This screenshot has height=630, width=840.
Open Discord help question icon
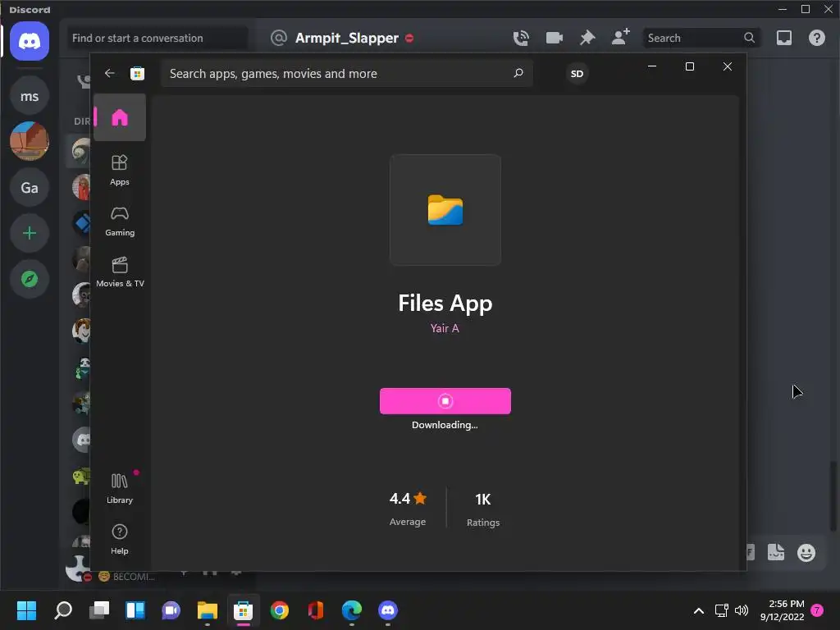[x=816, y=38]
